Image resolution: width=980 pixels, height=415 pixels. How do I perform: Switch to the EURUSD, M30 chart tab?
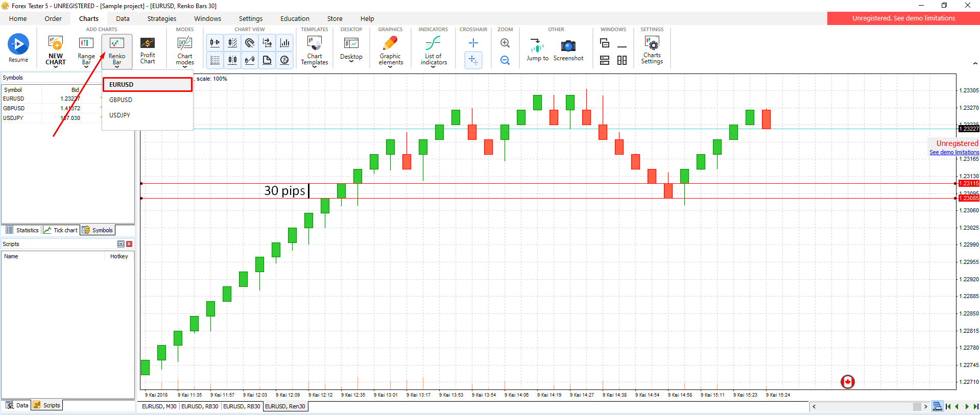coord(159,406)
